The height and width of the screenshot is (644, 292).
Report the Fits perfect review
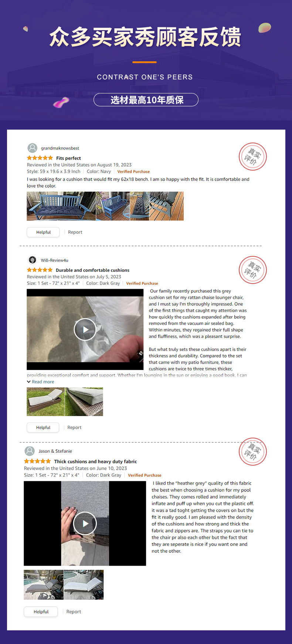[x=75, y=232]
